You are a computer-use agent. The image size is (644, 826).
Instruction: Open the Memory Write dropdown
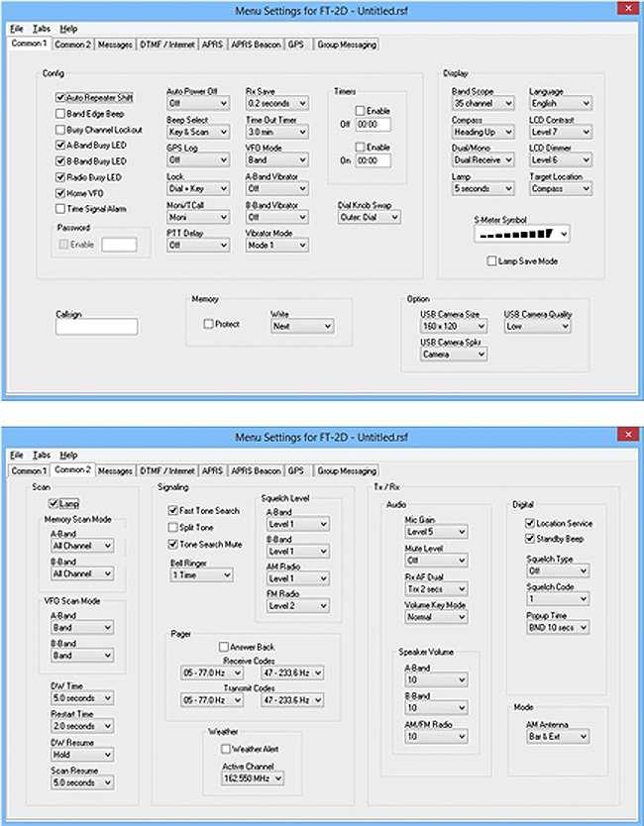coord(302,326)
